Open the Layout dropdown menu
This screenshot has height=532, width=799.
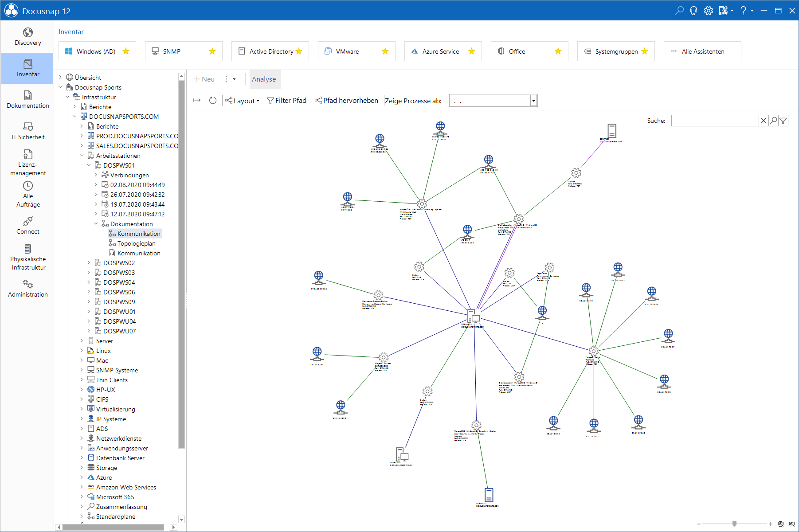[x=243, y=101]
